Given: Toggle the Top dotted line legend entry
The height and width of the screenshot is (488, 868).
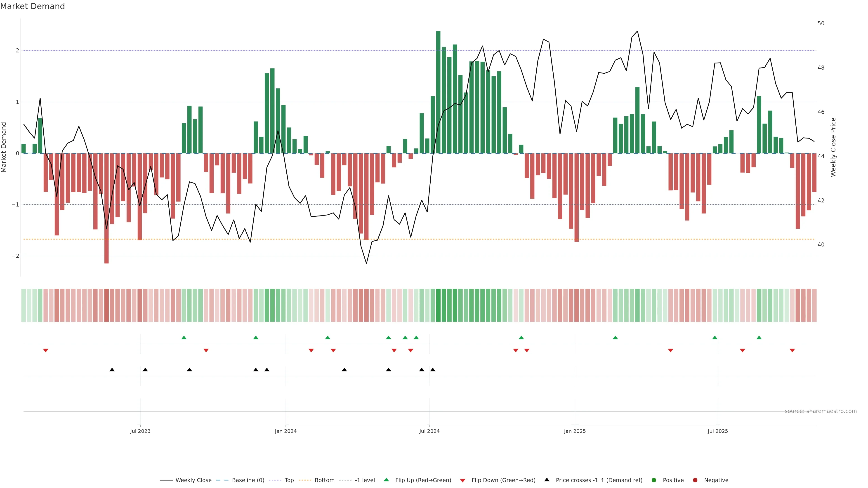Looking at the screenshot, I should coord(289,480).
